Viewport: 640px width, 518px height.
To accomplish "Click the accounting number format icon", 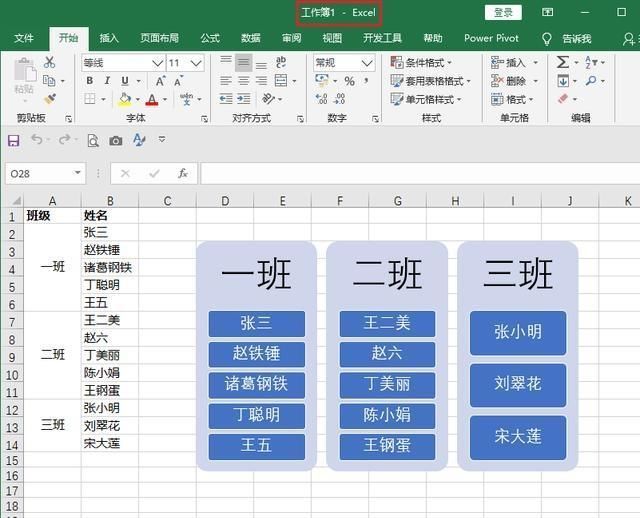I will pyautogui.click(x=322, y=80).
